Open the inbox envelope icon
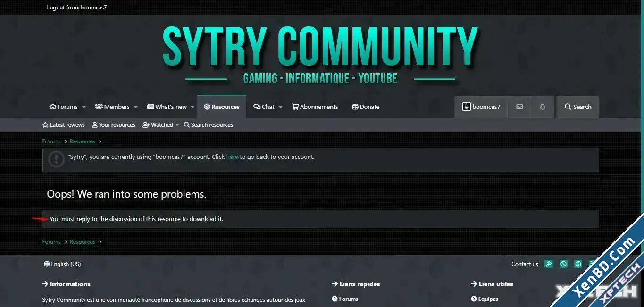 pos(519,107)
